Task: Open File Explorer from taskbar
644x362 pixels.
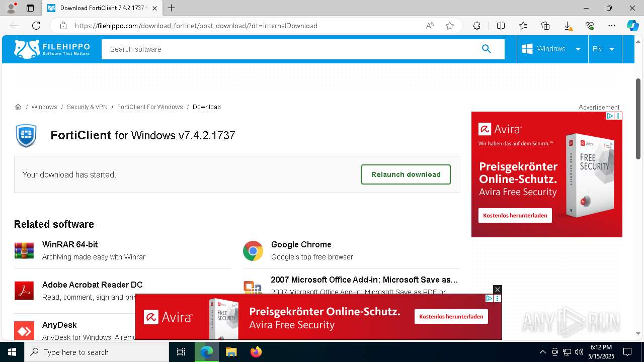Action: (231, 352)
